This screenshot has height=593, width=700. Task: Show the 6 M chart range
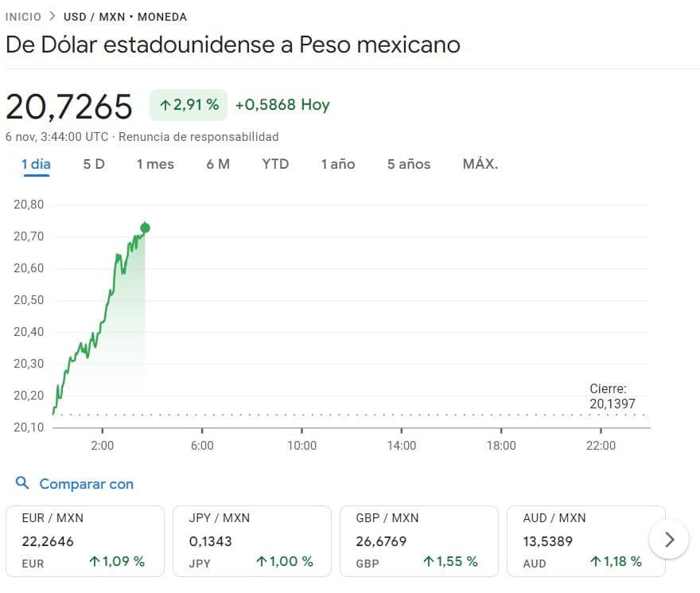218,164
